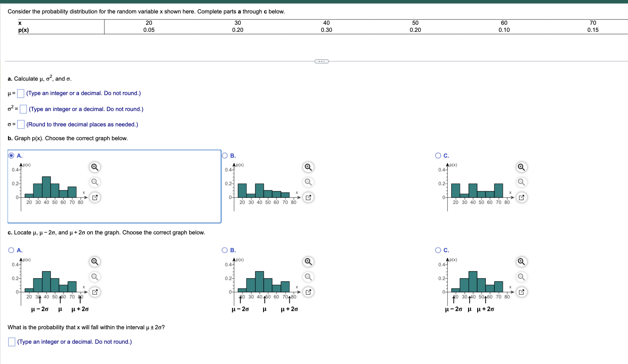Click the σ² answer input box
The height and width of the screenshot is (364, 628).
(x=23, y=109)
